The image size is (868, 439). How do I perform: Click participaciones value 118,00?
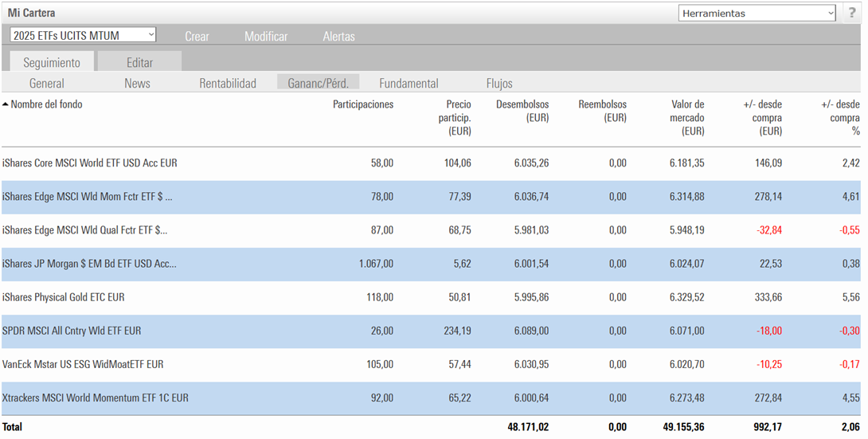(x=380, y=297)
